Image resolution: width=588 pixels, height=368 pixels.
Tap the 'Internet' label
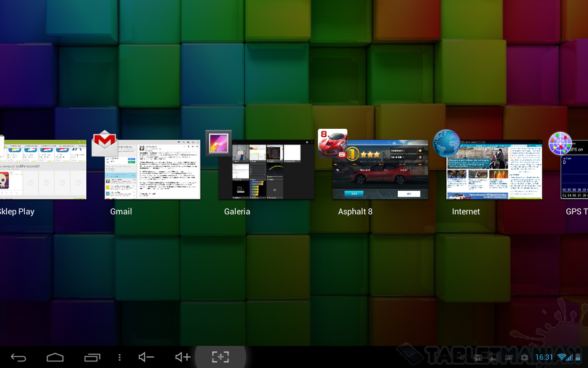pos(466,212)
